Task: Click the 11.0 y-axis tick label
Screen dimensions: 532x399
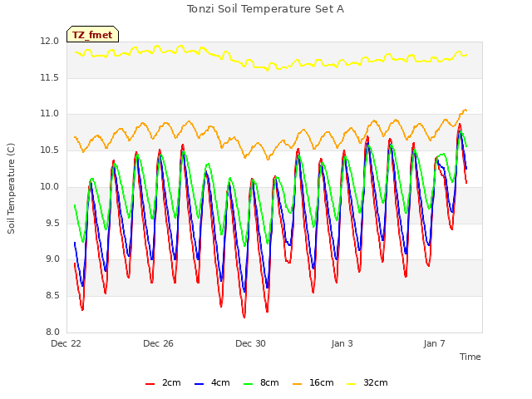Action: (50, 114)
